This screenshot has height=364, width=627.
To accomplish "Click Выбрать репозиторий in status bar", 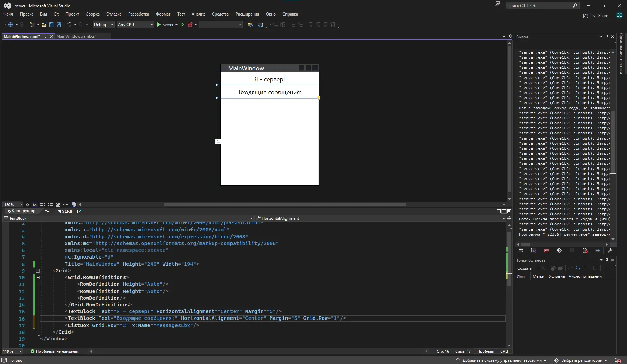I will click(581, 360).
